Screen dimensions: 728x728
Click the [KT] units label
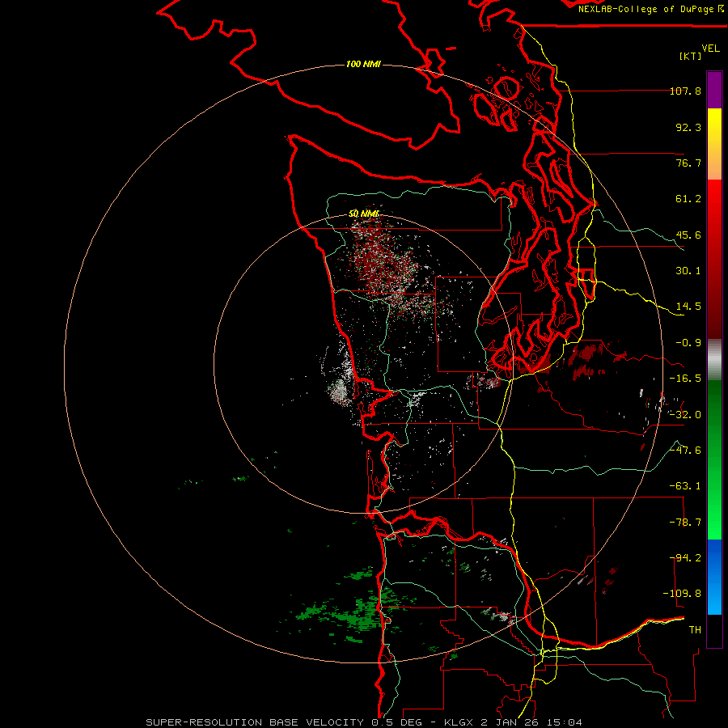pos(691,56)
